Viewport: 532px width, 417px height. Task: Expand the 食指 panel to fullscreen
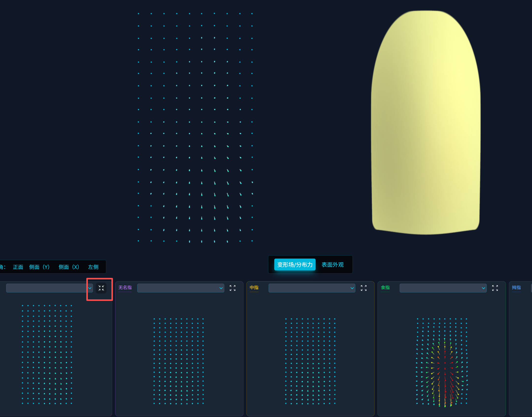click(495, 288)
